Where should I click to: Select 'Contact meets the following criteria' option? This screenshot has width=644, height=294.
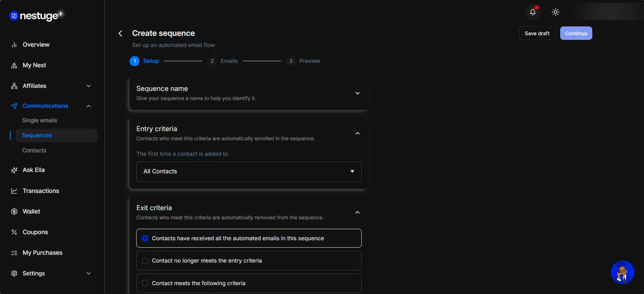(x=249, y=283)
